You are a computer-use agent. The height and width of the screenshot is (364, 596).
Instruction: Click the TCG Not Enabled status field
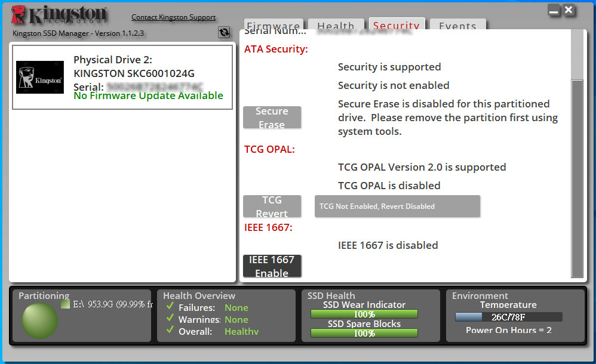coord(397,206)
